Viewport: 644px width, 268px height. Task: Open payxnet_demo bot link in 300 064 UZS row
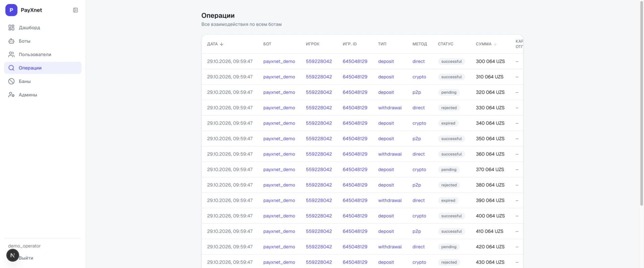[x=279, y=61]
